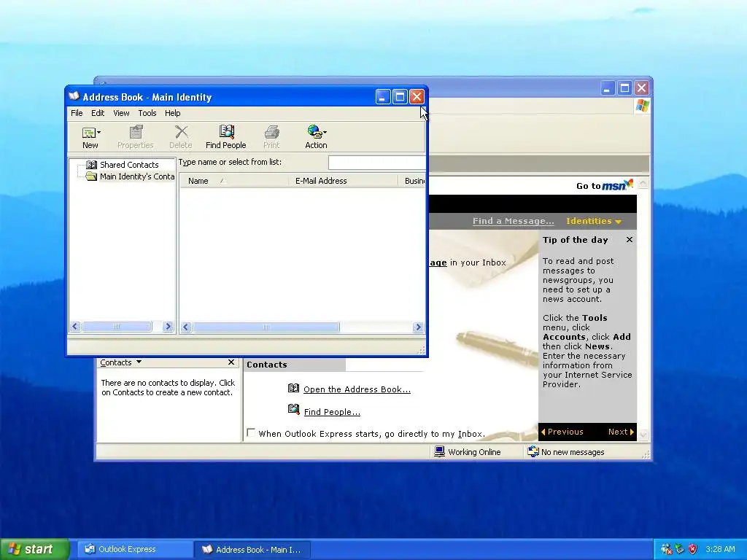Click the right arrow of folder tree scrollbar
This screenshot has height=560, width=747.
click(168, 326)
